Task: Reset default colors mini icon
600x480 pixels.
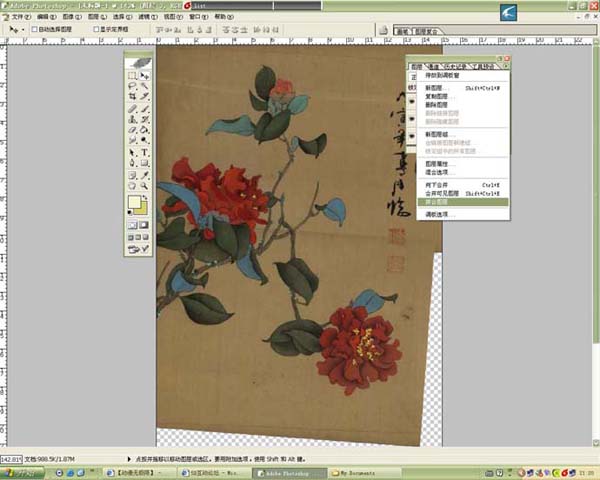Action: 130,212
